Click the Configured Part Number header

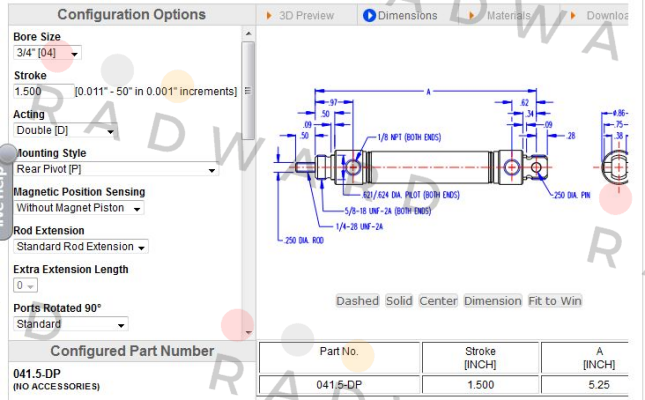132,351
